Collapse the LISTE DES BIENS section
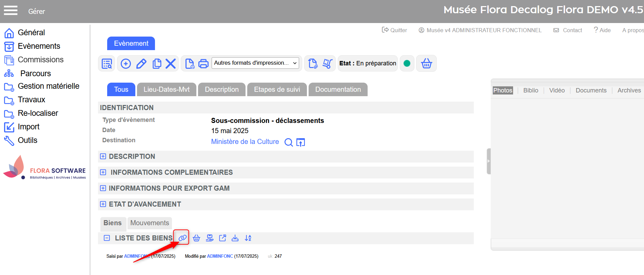This screenshot has height=275, width=644. [x=107, y=238]
